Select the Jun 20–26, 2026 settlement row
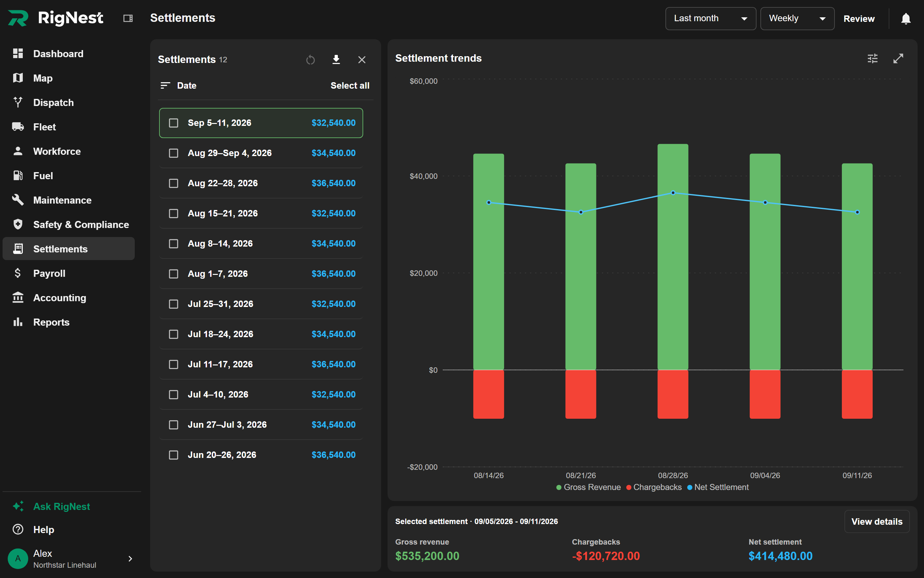This screenshot has width=924, height=578. [261, 455]
